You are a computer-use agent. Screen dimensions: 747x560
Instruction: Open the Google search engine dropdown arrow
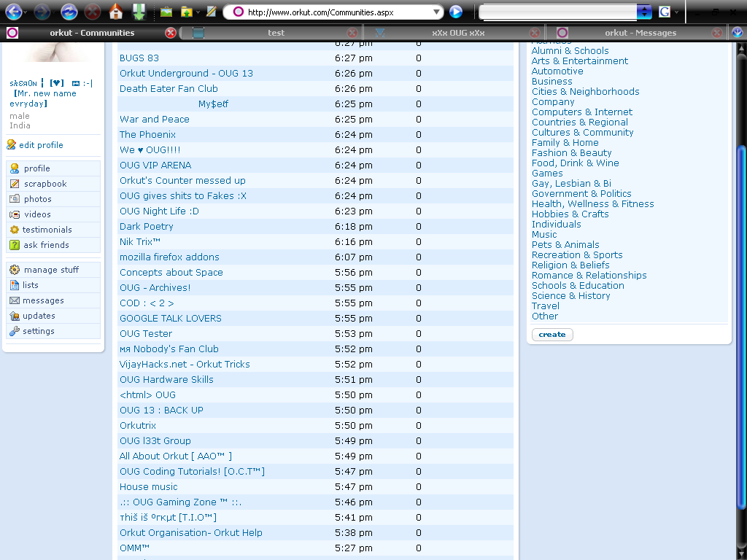(x=676, y=12)
